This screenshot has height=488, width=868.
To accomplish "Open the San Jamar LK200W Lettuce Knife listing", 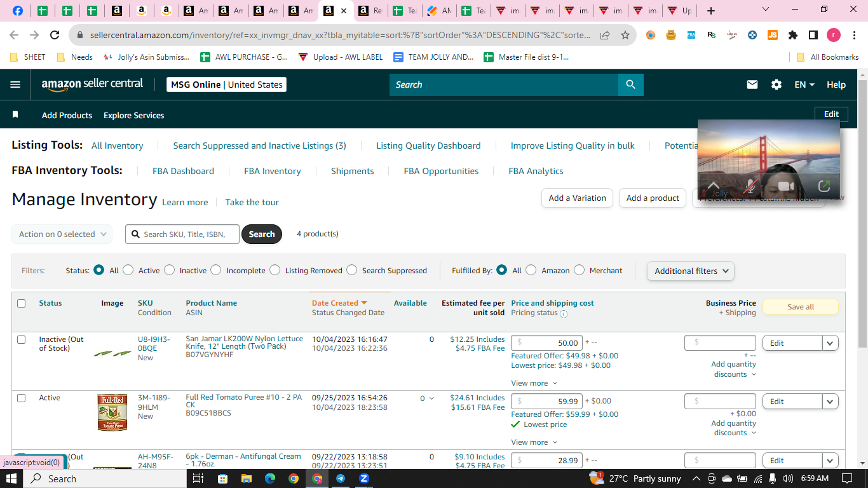I will (245, 342).
